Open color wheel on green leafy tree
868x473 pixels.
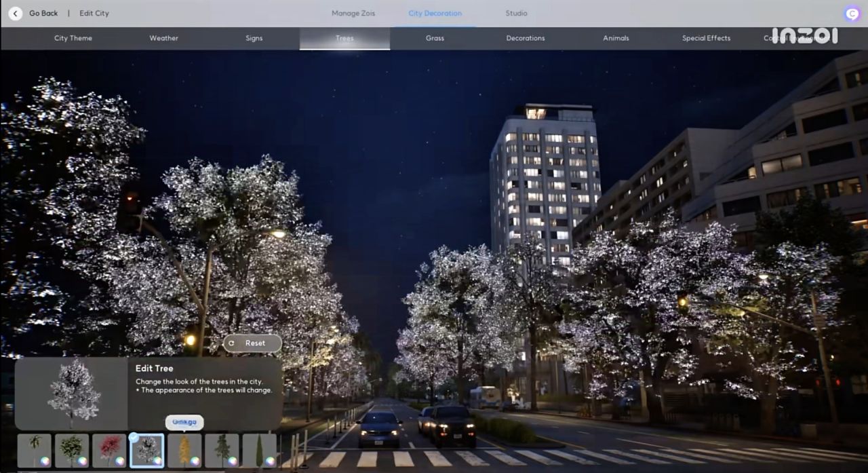[x=82, y=461]
